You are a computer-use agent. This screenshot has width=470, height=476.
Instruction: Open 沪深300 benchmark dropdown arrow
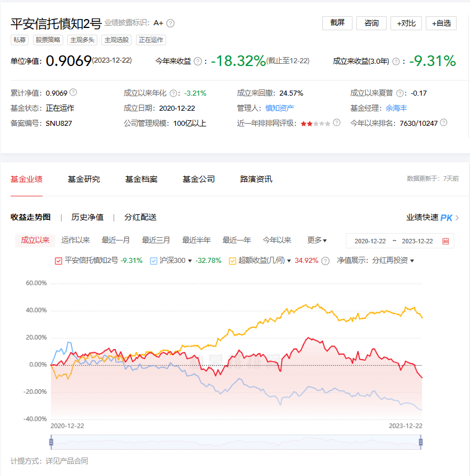pos(190,261)
